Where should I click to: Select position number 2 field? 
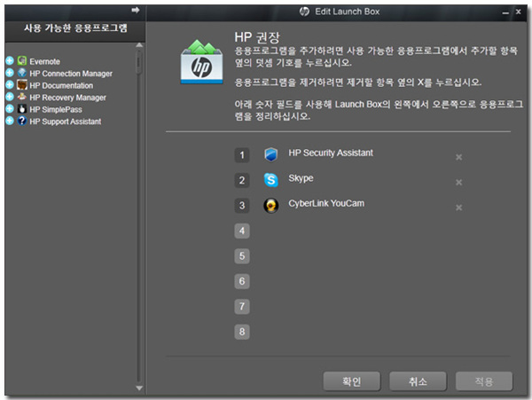coord(242,181)
